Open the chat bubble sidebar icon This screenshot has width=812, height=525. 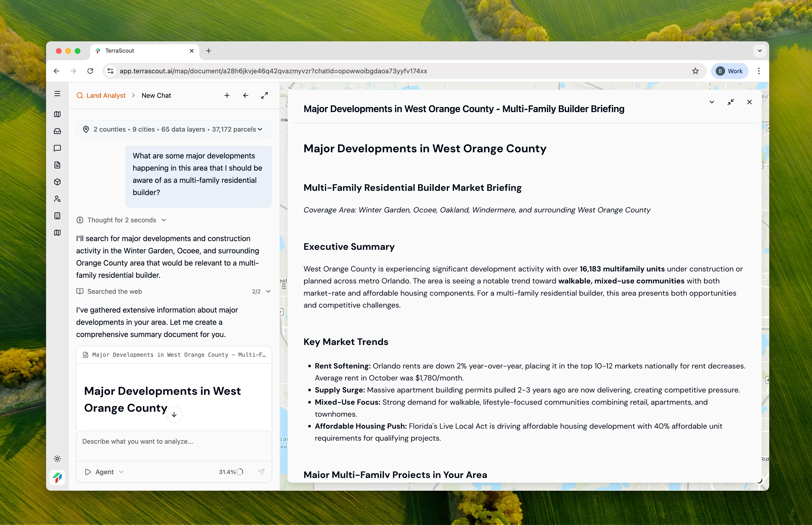coord(57,148)
